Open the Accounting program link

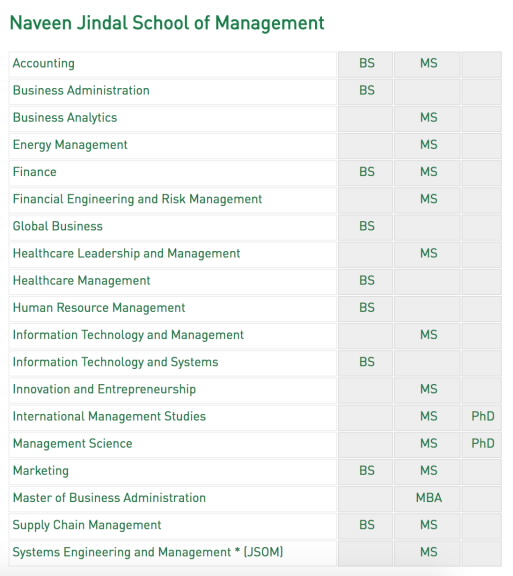[44, 64]
